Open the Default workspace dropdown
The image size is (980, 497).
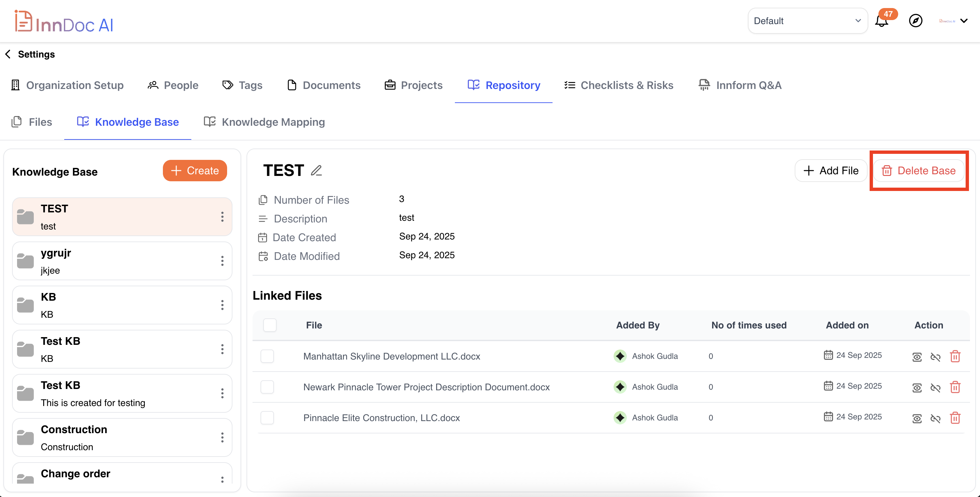[x=807, y=21]
